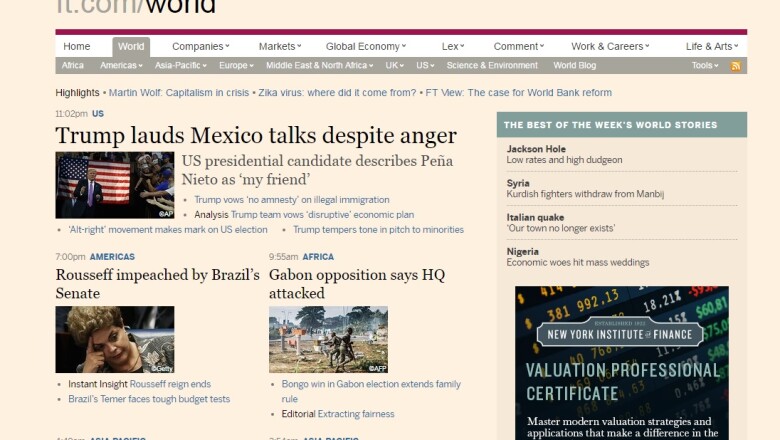Screen dimensions: 780x440
Task: Expand the Markets menu
Action: (x=280, y=46)
